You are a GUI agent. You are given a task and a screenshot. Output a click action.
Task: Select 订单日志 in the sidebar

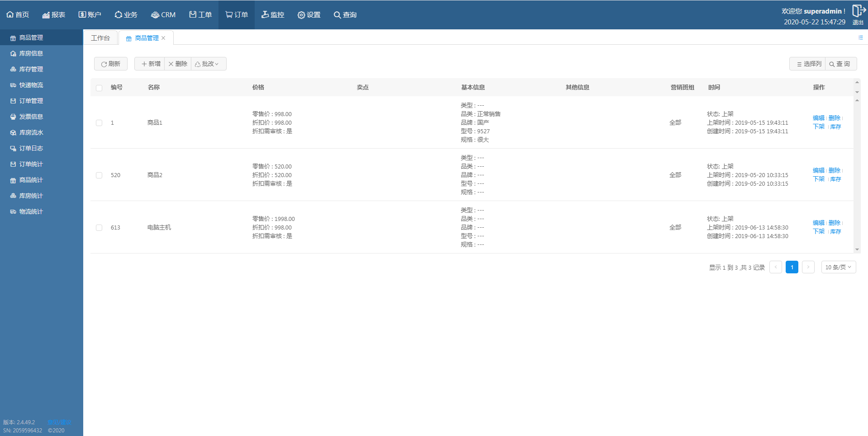pyautogui.click(x=42, y=148)
